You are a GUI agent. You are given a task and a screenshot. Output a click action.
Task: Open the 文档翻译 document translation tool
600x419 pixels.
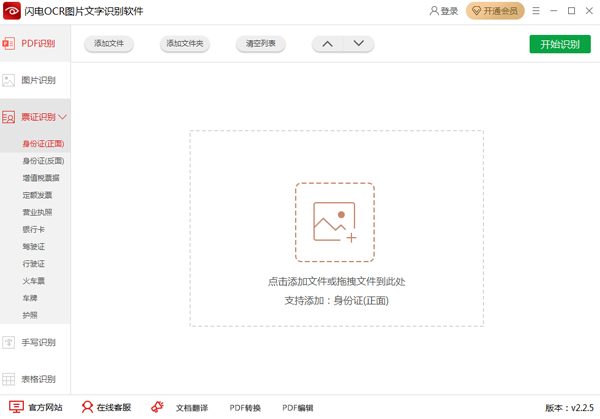tap(180, 407)
